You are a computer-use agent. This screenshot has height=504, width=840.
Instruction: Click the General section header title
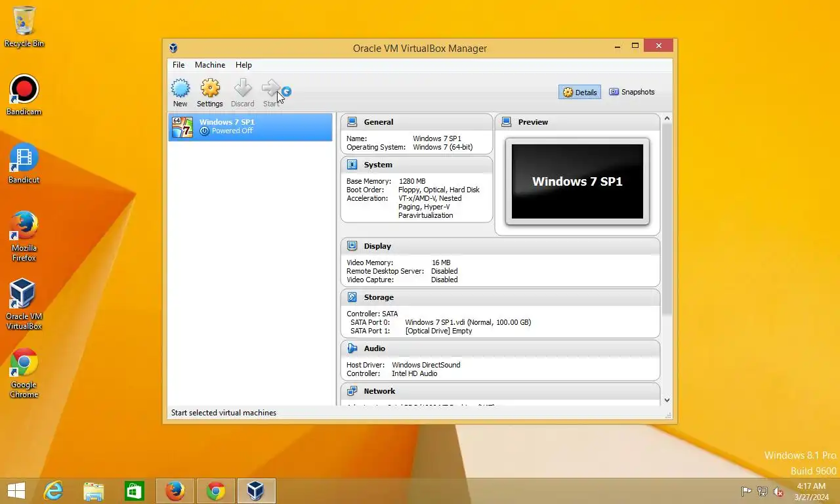[379, 122]
